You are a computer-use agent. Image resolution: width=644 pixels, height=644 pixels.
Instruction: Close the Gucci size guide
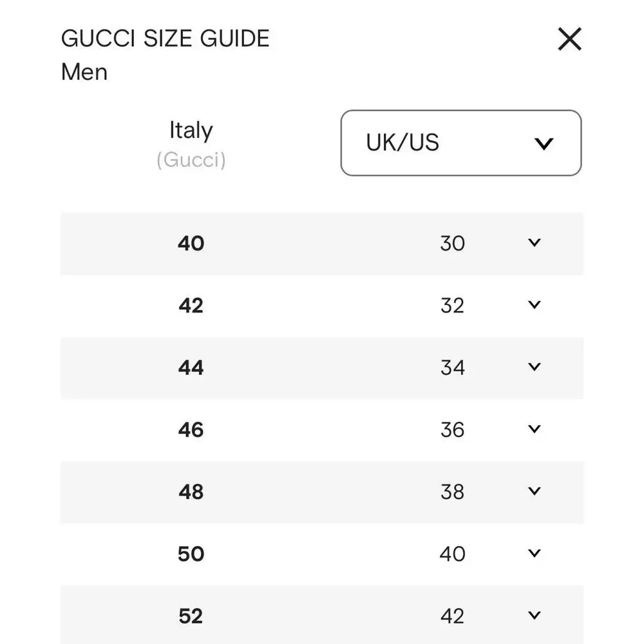(570, 39)
